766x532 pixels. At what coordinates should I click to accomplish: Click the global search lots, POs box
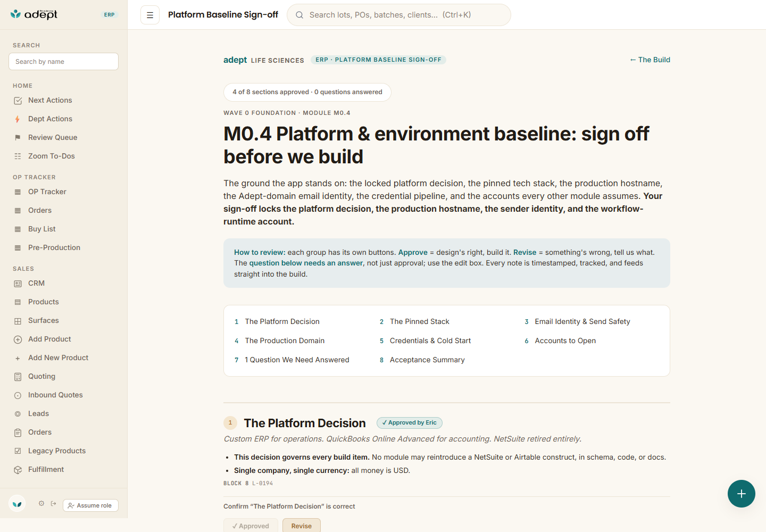pos(399,15)
